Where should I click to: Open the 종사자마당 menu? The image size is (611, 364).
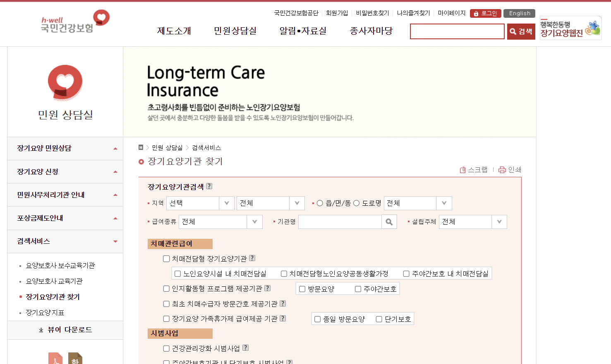371,31
